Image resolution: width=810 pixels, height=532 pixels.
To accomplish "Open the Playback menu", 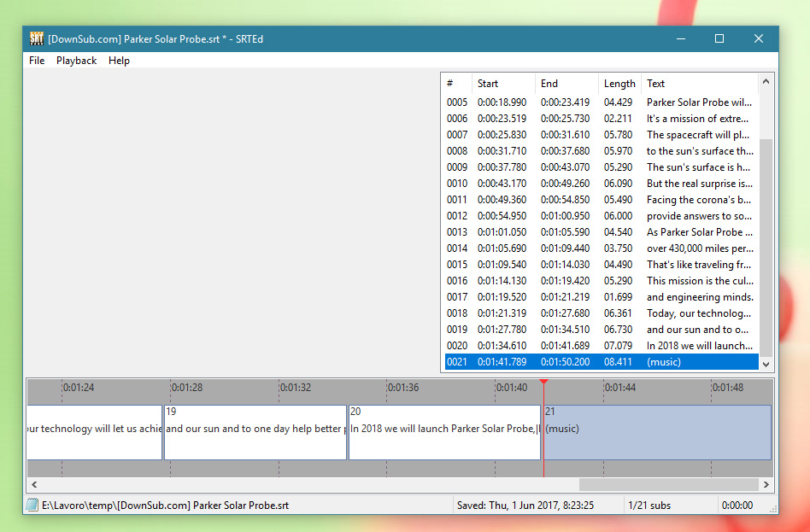I will pyautogui.click(x=77, y=61).
